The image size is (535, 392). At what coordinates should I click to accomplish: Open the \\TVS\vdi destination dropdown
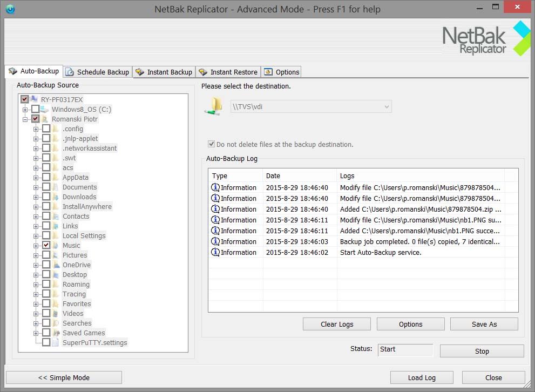coord(311,106)
